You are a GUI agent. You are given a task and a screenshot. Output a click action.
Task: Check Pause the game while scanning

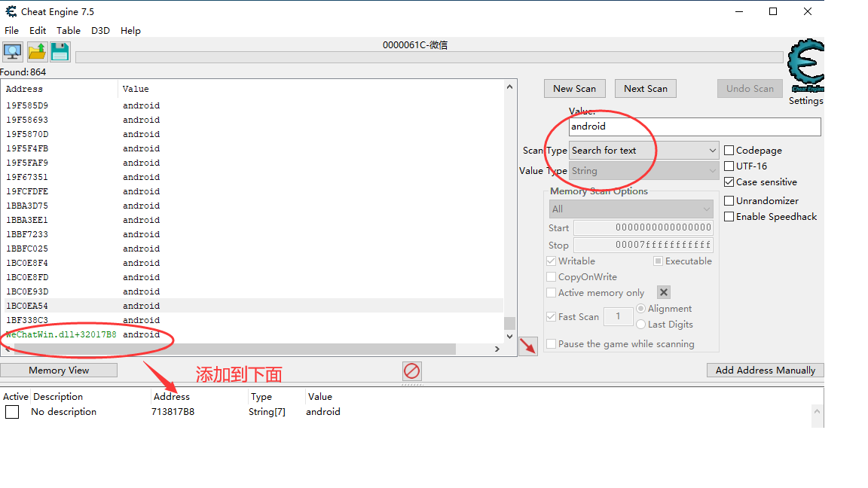[x=551, y=343]
